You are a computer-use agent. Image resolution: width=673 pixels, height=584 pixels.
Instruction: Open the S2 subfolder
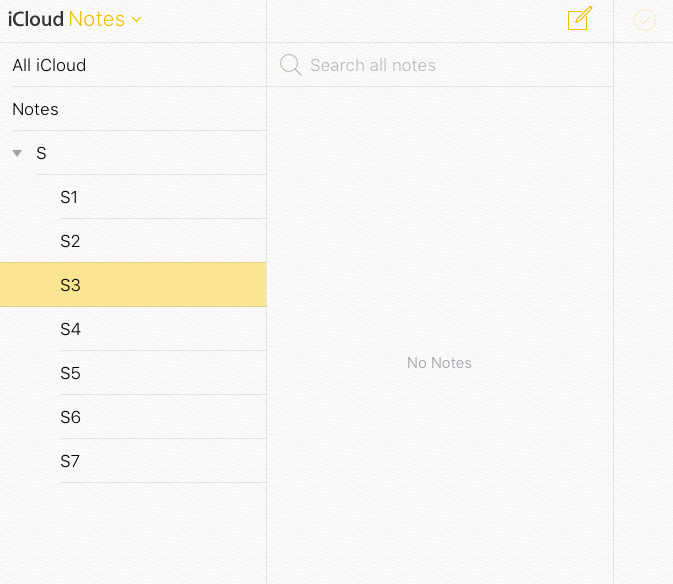point(133,241)
